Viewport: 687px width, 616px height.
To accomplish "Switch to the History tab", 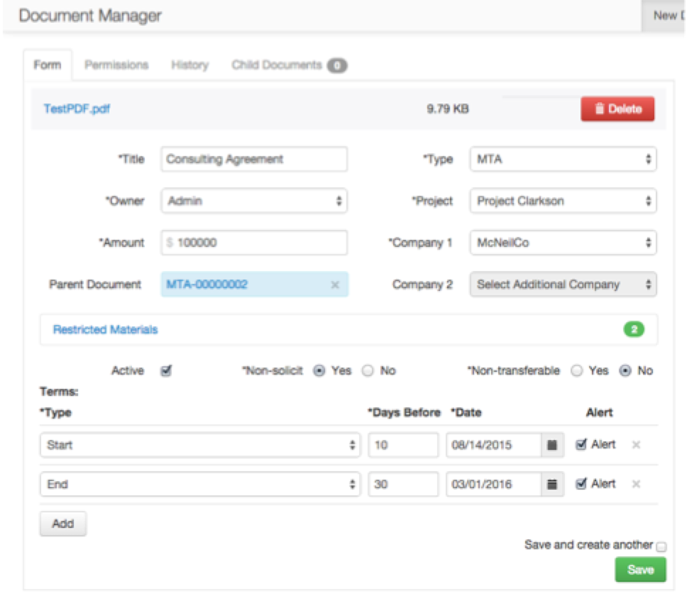I will coord(189,65).
